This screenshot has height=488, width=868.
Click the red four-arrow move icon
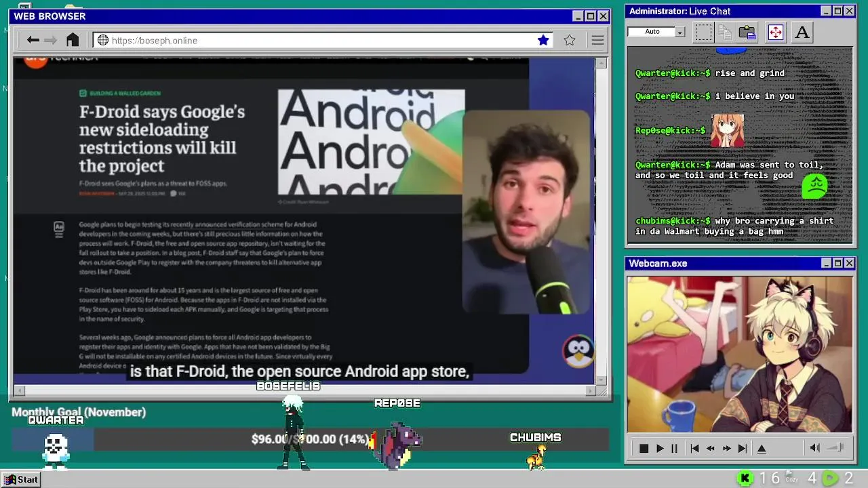pos(776,32)
